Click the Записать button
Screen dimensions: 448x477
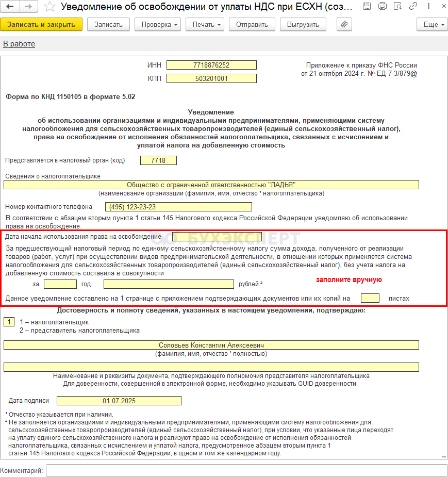108,24
